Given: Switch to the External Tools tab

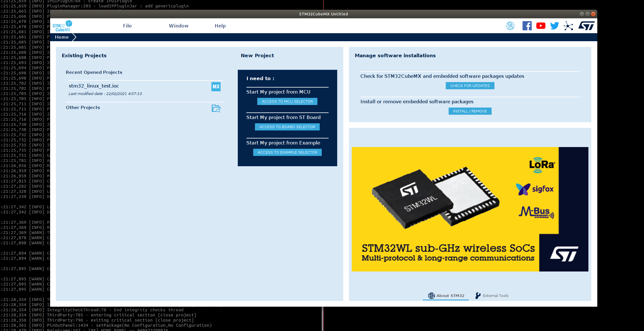Looking at the screenshot, I should click(492, 296).
